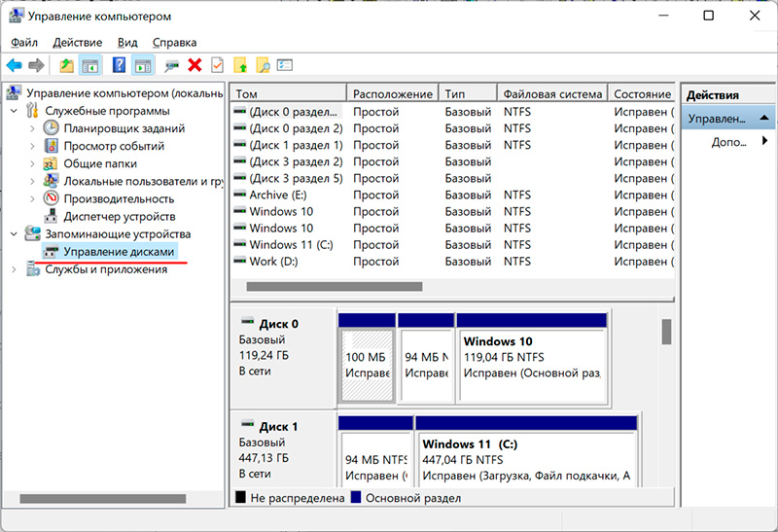Open Help via blue question mark icon
The height and width of the screenshot is (532, 778).
[119, 65]
